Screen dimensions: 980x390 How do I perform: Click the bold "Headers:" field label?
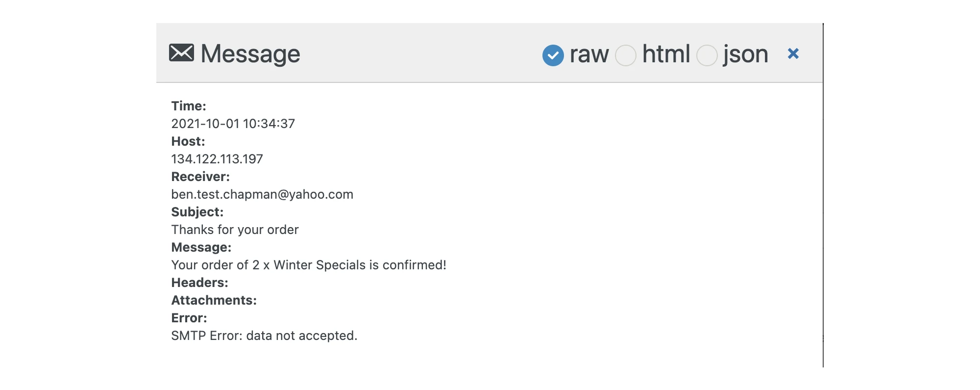[x=199, y=283]
